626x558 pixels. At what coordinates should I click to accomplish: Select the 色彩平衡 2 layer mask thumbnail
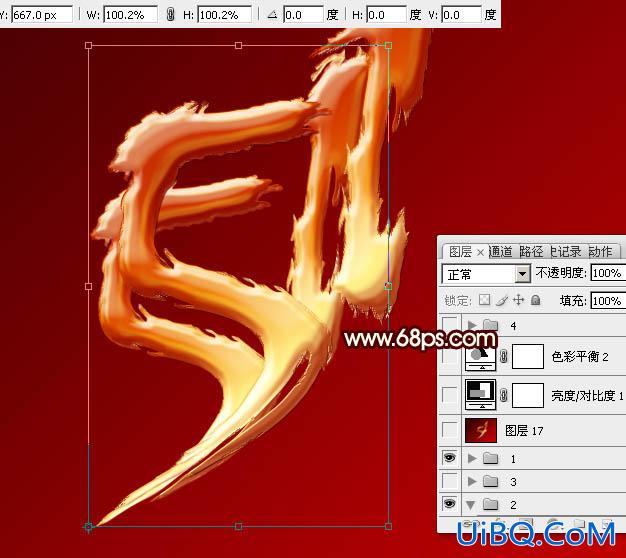point(527,356)
